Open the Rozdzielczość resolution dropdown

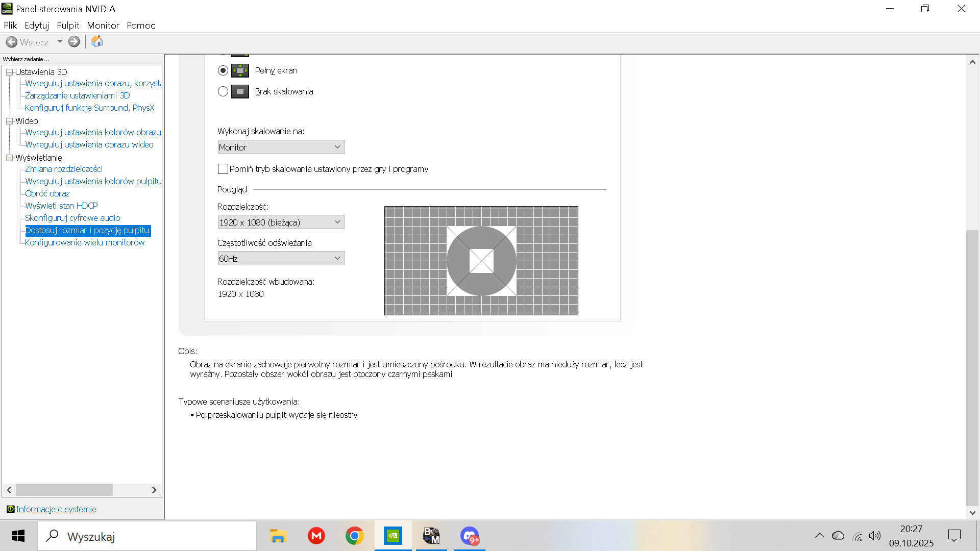[x=281, y=222]
